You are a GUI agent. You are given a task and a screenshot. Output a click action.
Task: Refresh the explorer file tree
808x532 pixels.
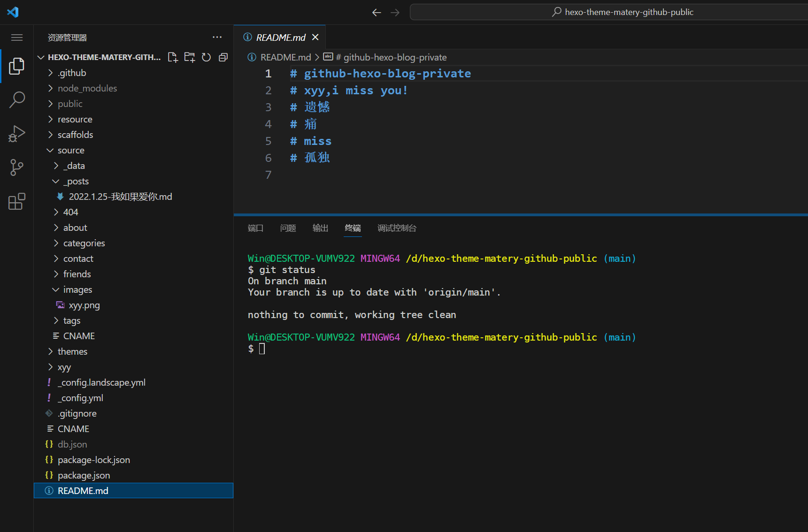click(206, 57)
